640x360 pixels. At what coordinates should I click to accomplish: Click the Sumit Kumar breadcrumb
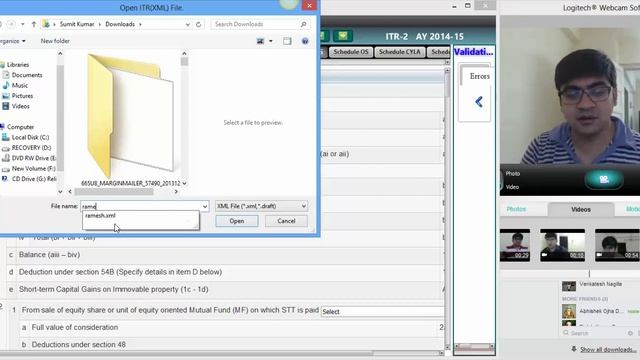point(77,24)
